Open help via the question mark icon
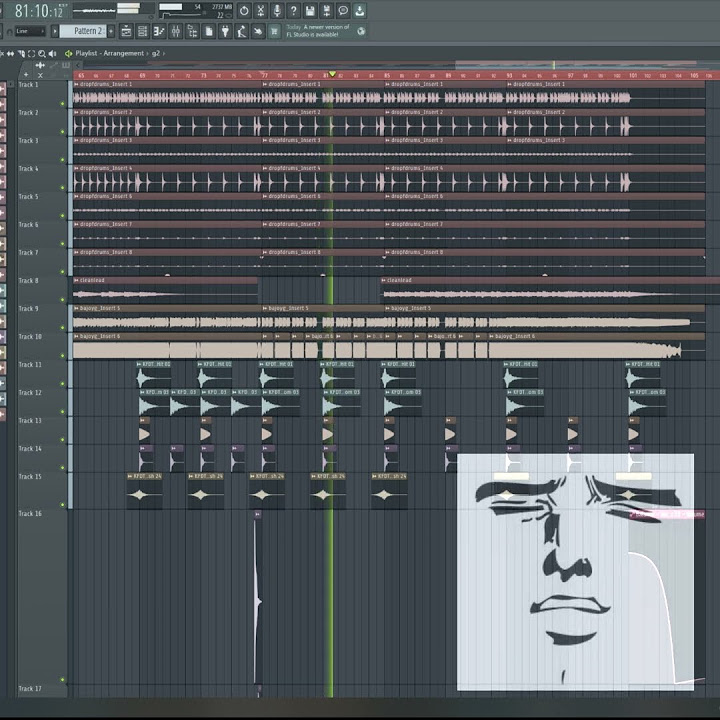The image size is (720, 720). point(293,11)
